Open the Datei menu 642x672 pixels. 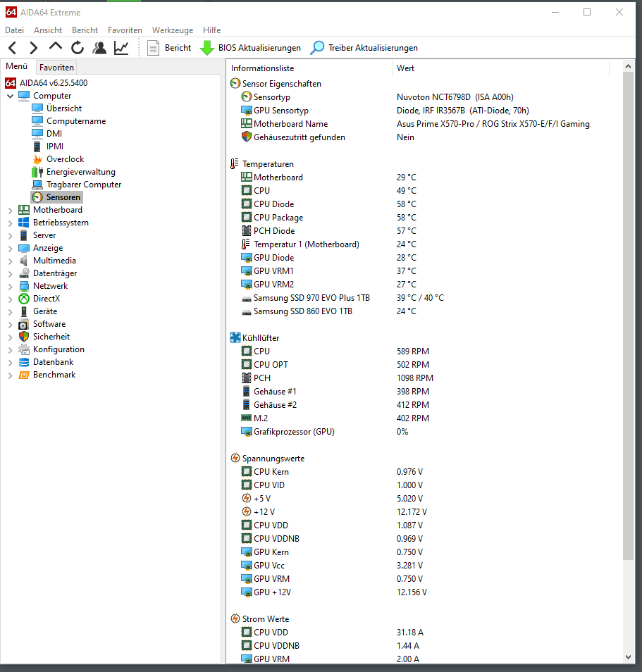15,30
